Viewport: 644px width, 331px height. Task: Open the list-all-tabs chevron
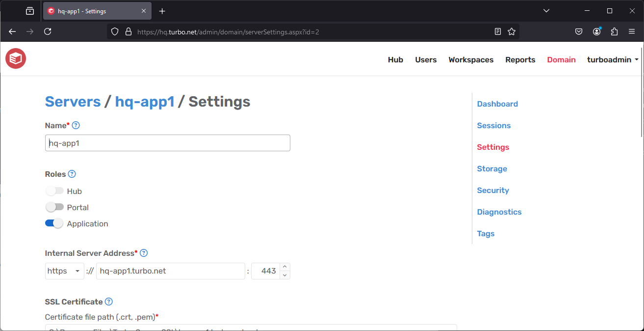click(x=546, y=10)
